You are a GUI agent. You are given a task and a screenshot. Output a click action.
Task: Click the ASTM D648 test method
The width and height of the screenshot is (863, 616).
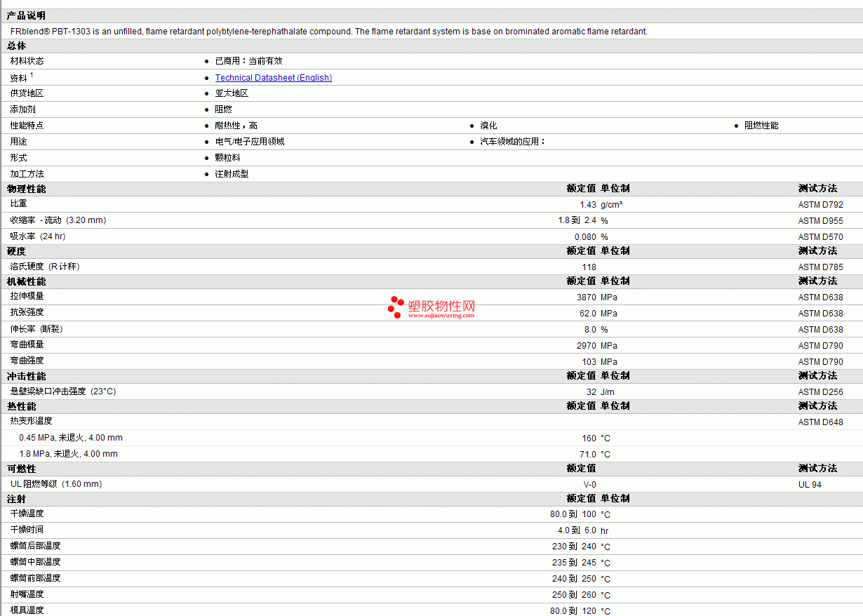[821, 422]
